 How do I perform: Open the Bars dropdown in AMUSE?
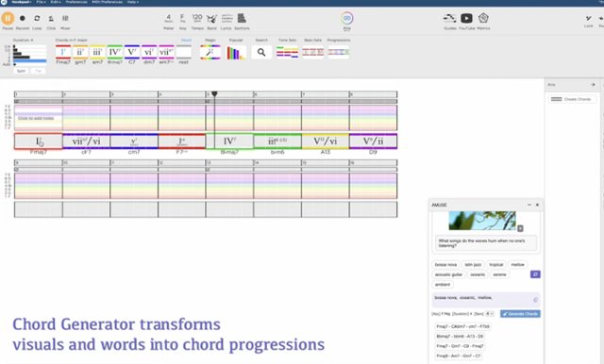pyautogui.click(x=490, y=314)
